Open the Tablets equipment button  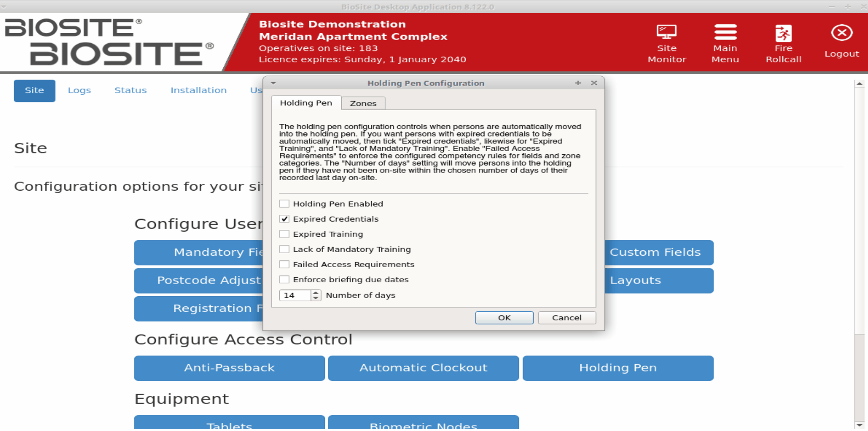[x=229, y=423]
